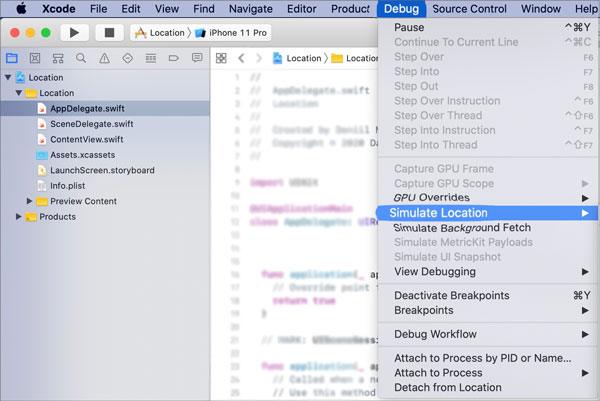The width and height of the screenshot is (600, 401).
Task: Go back with the editor left chevron
Action: tap(241, 58)
